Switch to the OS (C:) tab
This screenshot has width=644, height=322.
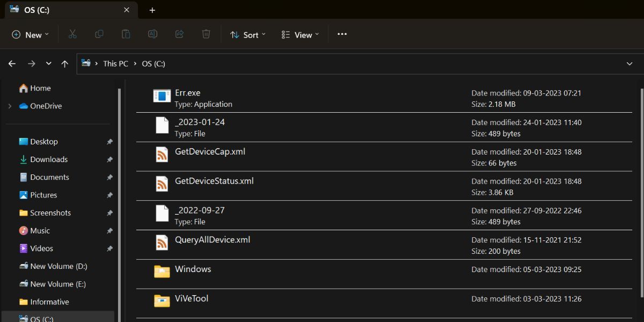70,10
